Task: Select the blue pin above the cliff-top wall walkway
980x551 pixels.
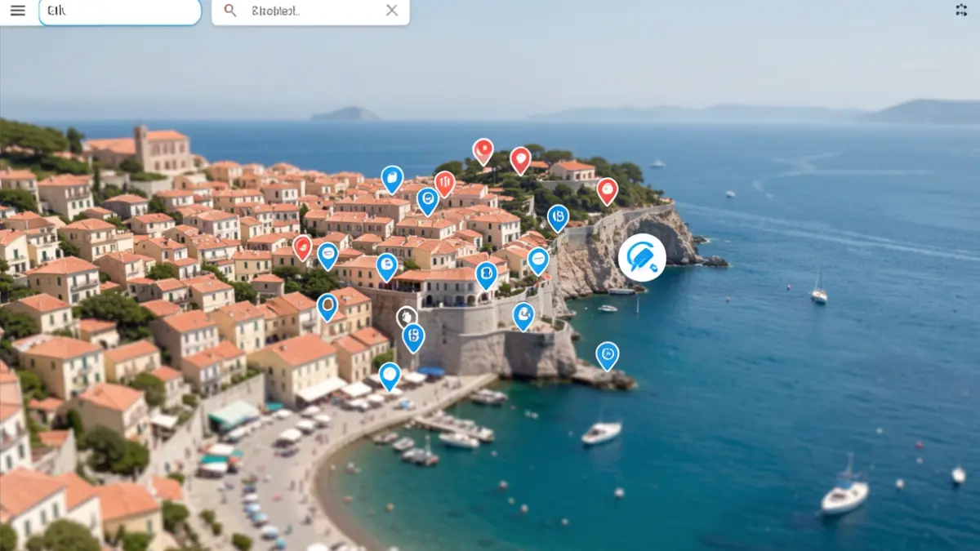Action: (558, 218)
